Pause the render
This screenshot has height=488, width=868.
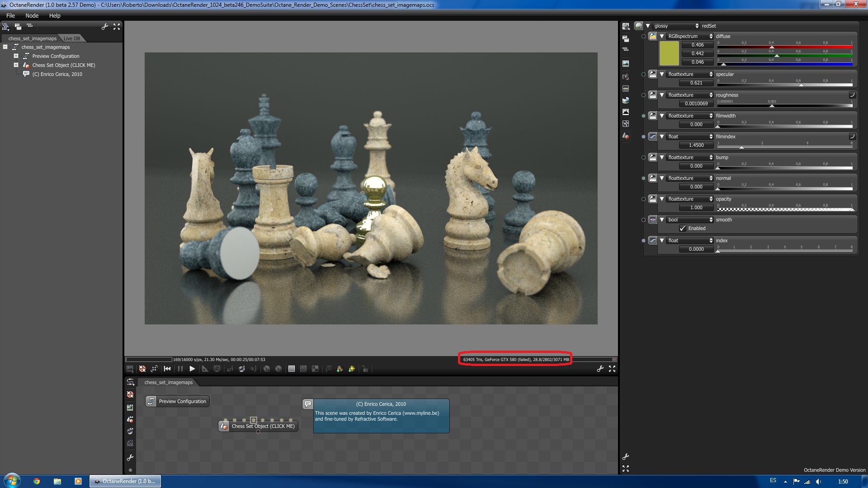[x=180, y=369]
